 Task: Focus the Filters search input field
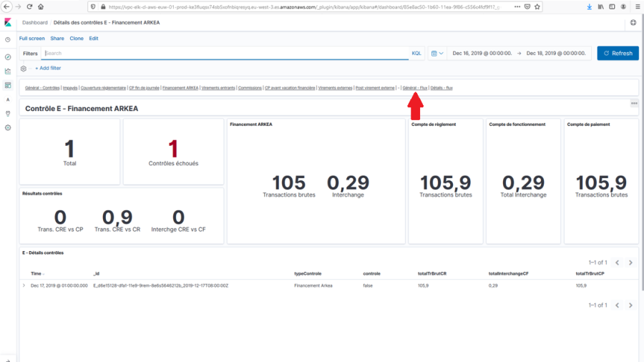225,54
